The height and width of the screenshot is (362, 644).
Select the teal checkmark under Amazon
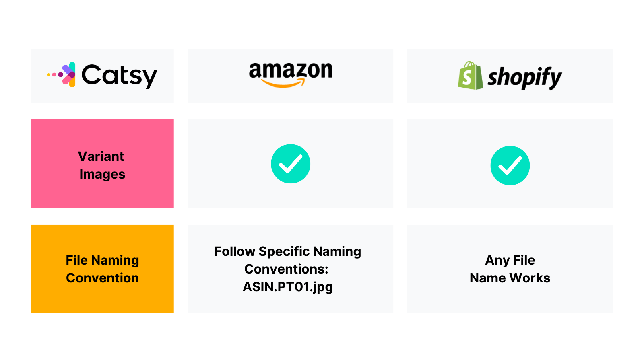point(291,164)
